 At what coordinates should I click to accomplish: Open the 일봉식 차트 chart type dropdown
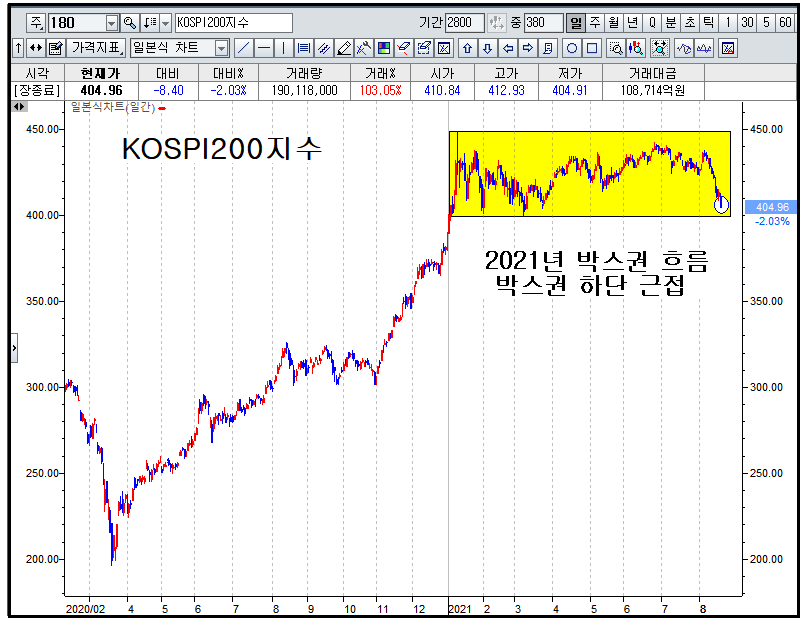221,48
